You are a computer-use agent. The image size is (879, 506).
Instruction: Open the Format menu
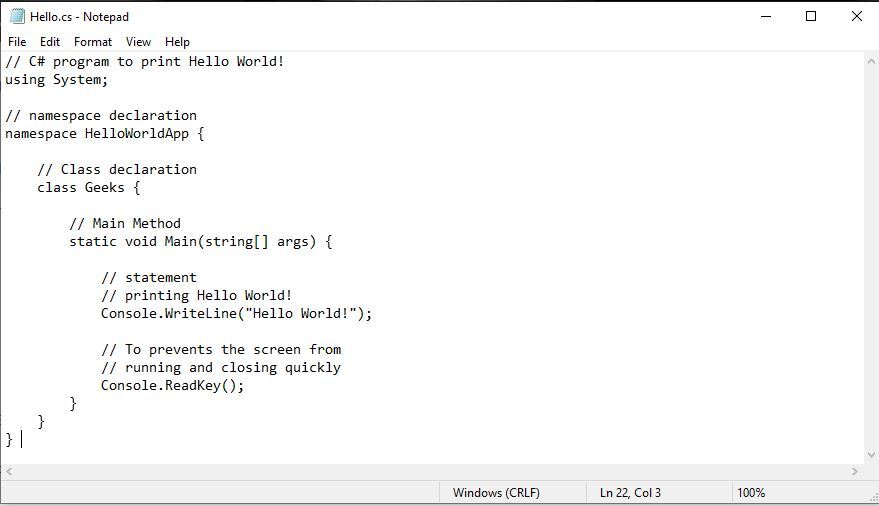93,42
